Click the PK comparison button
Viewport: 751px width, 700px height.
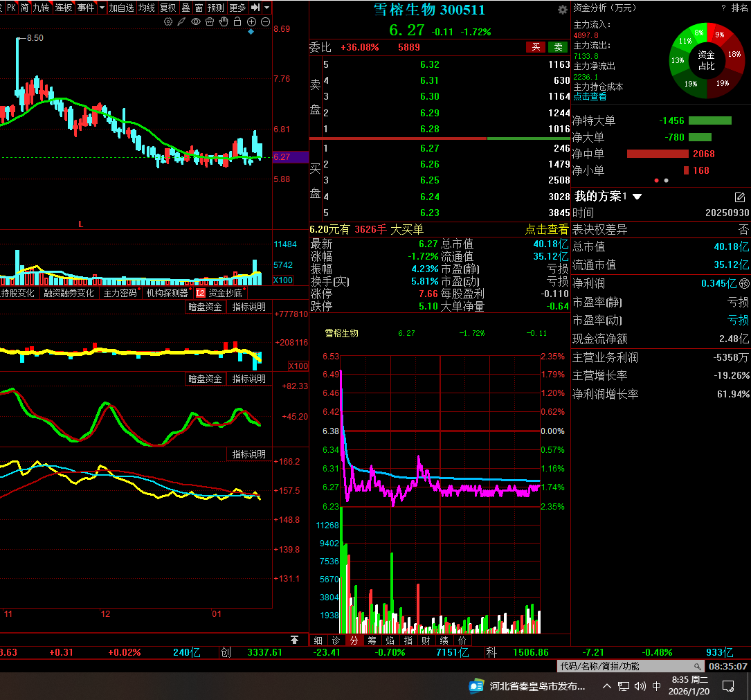coord(10,7)
